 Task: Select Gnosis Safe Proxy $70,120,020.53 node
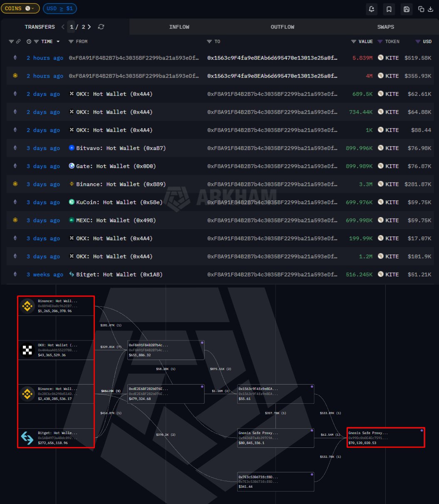pyautogui.click(x=386, y=438)
